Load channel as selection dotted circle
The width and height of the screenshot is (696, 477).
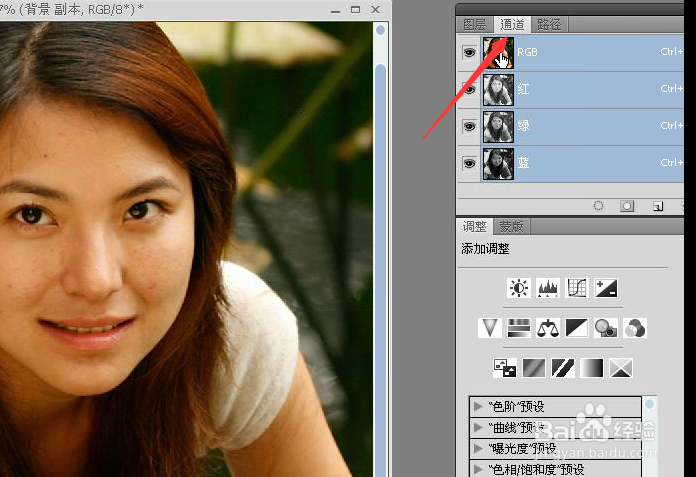598,206
